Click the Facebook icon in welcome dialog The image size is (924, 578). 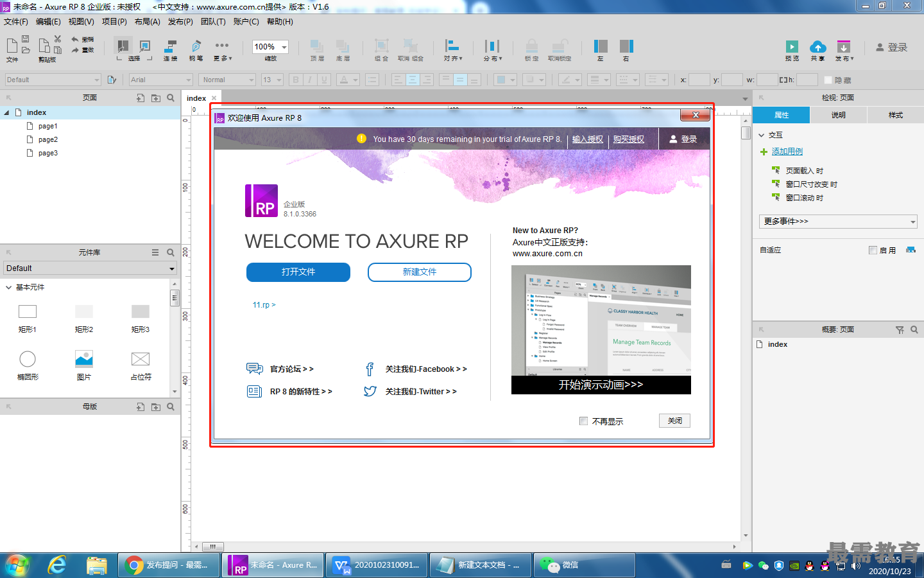(370, 369)
